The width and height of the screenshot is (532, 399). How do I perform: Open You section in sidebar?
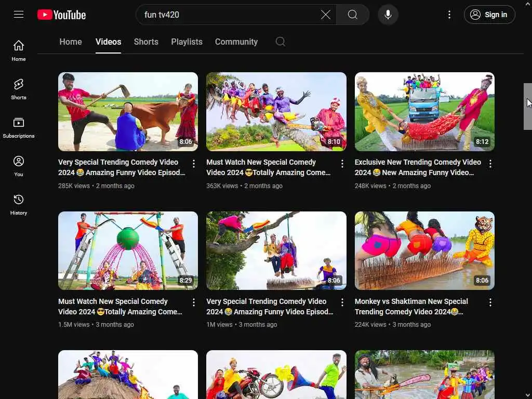pos(19,166)
